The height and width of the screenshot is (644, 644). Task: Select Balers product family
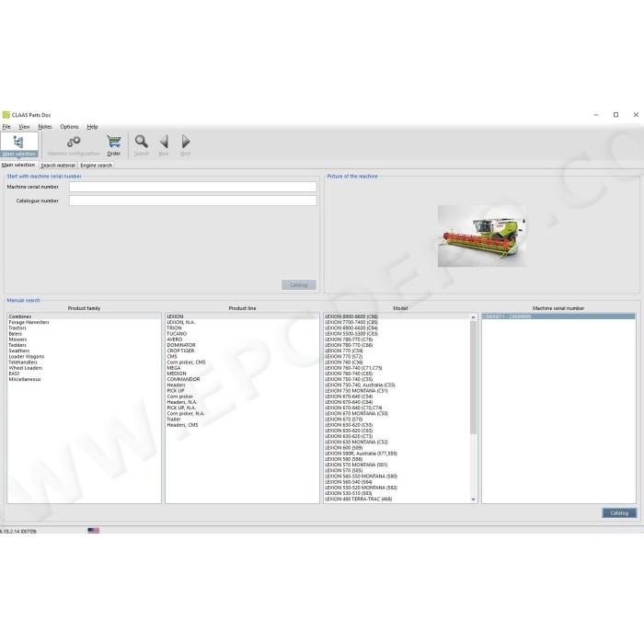84,334
